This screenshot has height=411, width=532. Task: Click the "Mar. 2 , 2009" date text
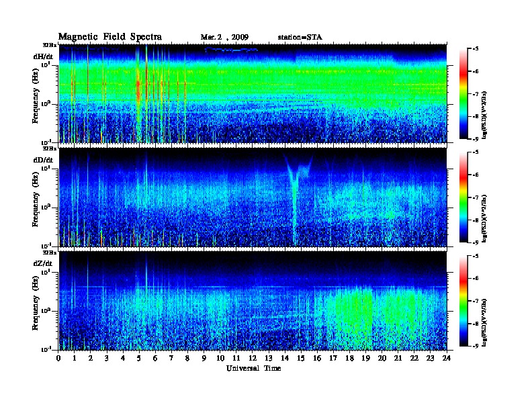click(x=224, y=38)
